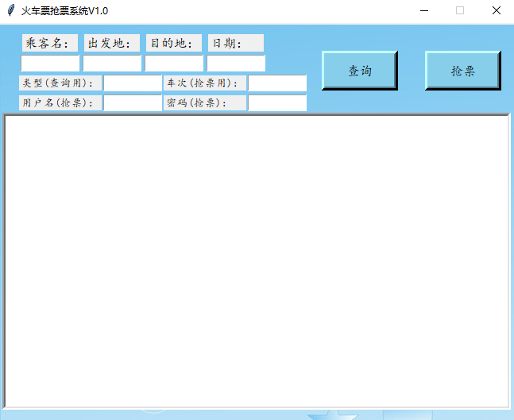This screenshot has height=420, width=514.
Task: Click the feather app icon in title bar
Action: pos(10,10)
